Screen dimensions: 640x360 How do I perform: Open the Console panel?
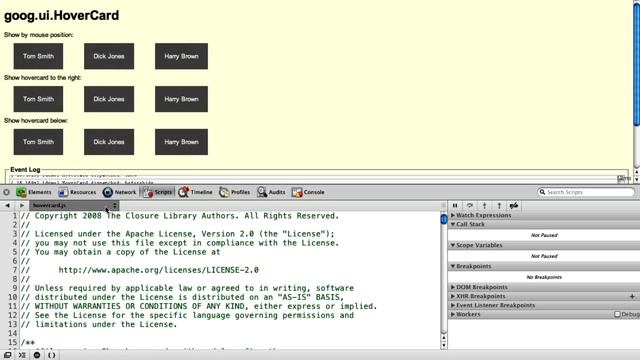308,192
